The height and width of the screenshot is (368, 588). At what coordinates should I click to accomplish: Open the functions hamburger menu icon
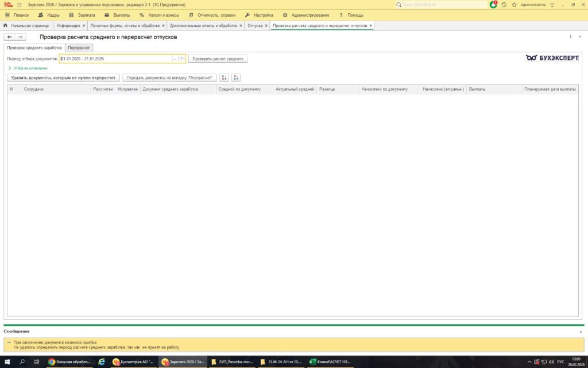[19, 5]
